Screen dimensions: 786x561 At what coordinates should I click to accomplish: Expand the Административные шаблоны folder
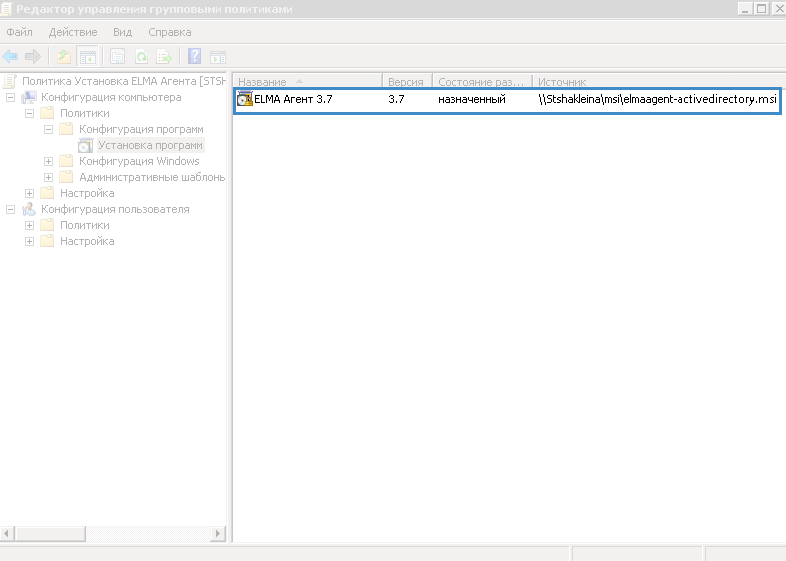tap(49, 178)
